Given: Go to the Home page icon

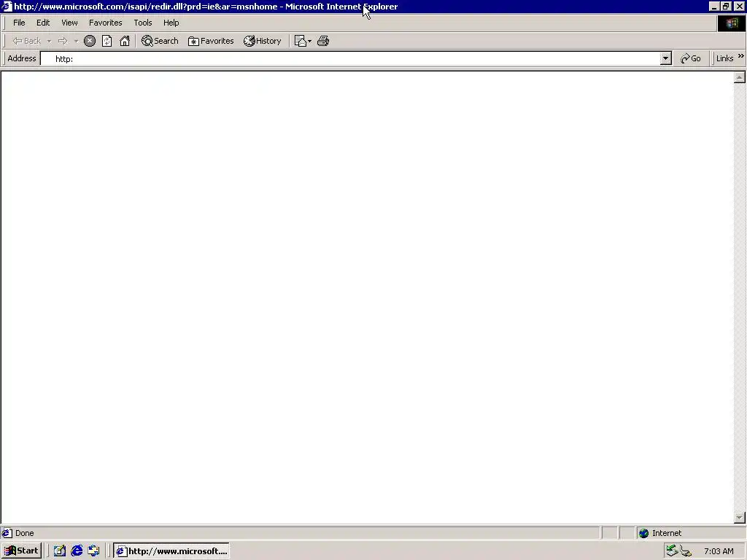Looking at the screenshot, I should pos(125,41).
